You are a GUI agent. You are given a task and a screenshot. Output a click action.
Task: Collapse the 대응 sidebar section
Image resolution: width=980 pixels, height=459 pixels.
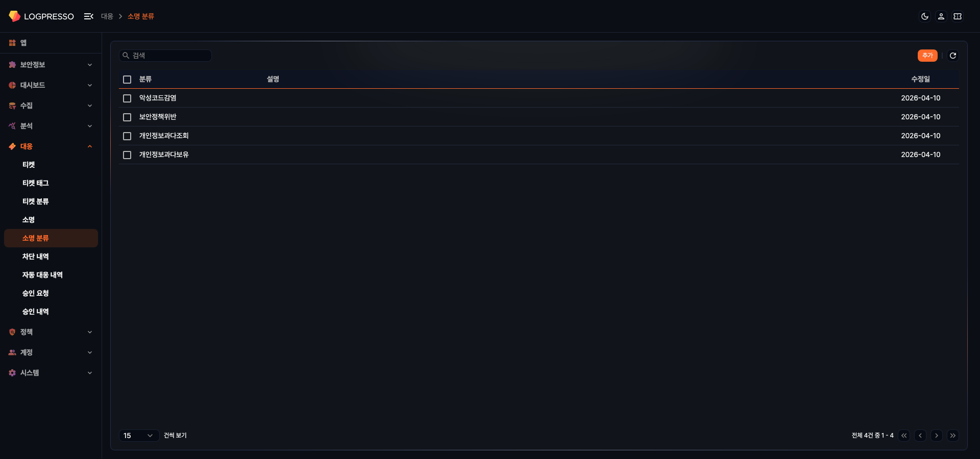(x=50, y=146)
